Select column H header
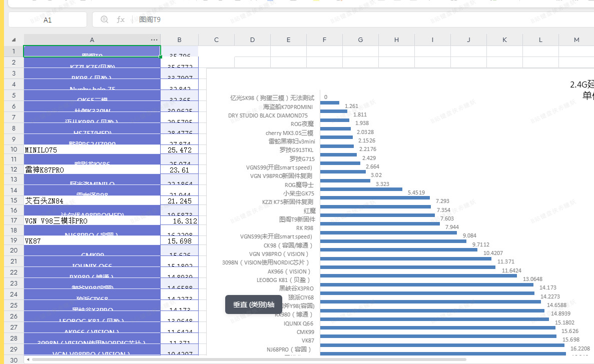This screenshot has width=594, height=364. tap(396, 39)
